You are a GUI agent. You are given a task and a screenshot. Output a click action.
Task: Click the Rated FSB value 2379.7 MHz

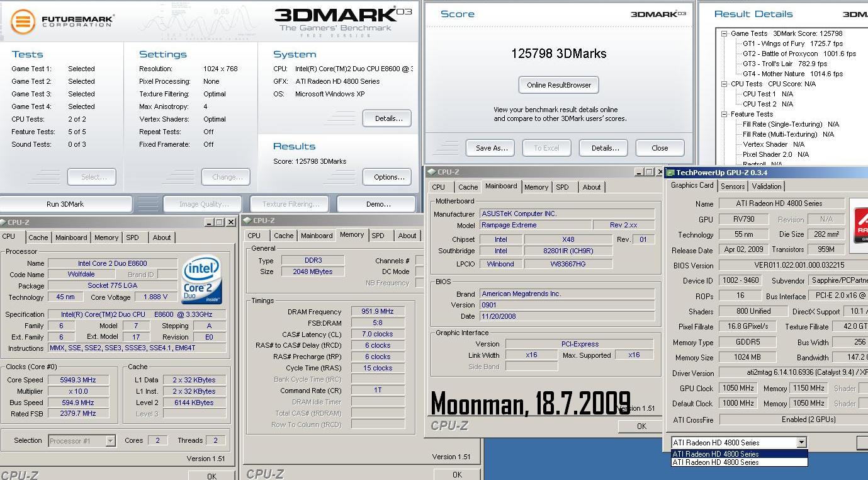point(79,414)
